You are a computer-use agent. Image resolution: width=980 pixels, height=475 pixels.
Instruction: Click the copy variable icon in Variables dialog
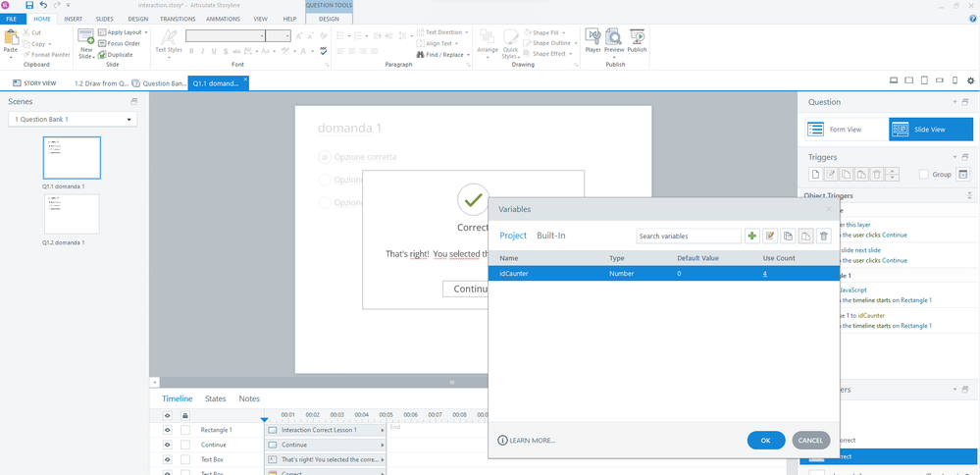point(789,236)
